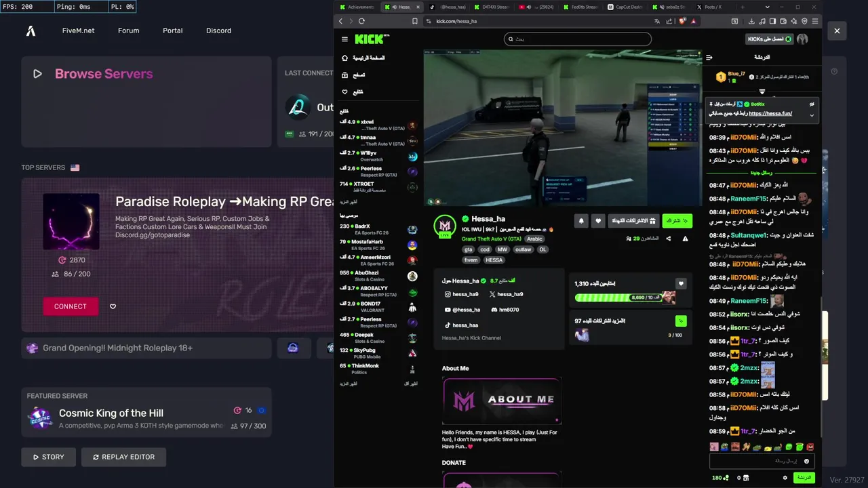Connect to Paradise Roleplay server

click(71, 306)
